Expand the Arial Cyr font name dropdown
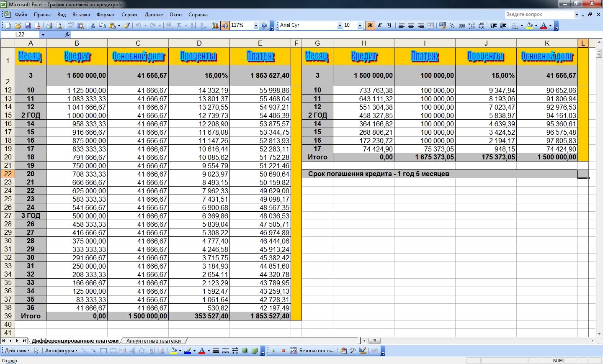Viewport: 603px width, 364px height. pos(340,26)
